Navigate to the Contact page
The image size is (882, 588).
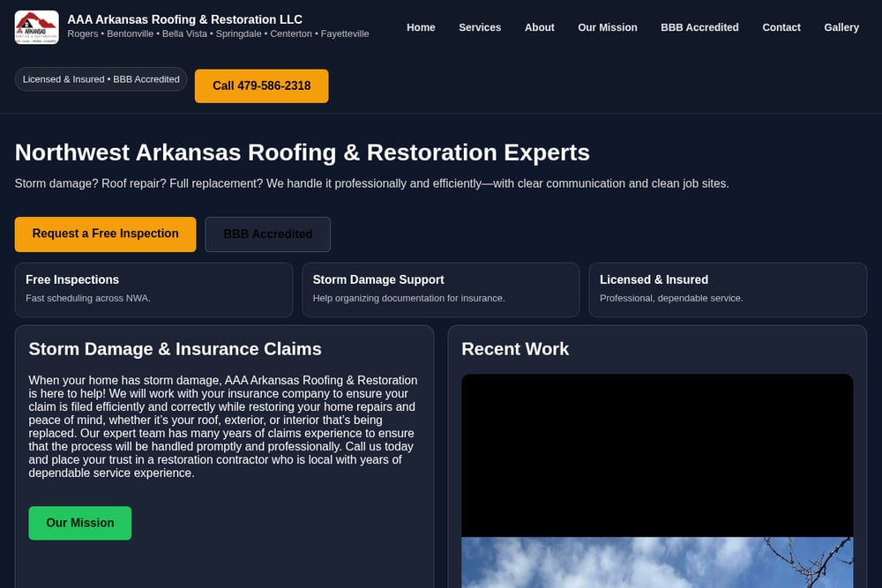click(781, 27)
